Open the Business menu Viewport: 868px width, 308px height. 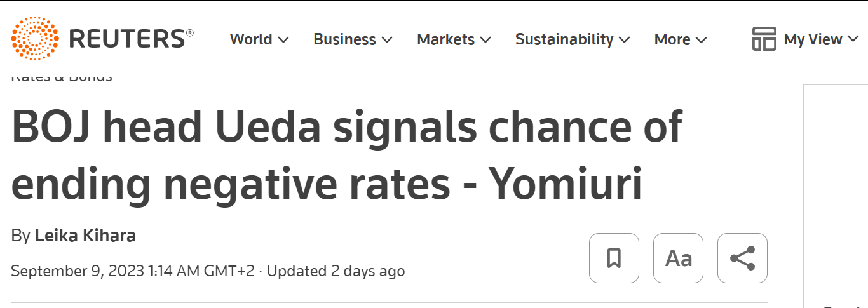tap(344, 39)
